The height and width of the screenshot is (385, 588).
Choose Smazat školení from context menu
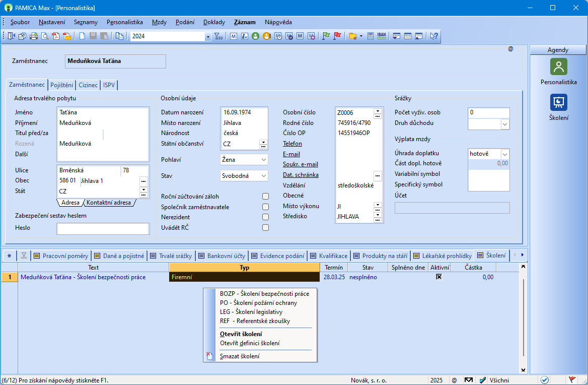click(x=240, y=356)
